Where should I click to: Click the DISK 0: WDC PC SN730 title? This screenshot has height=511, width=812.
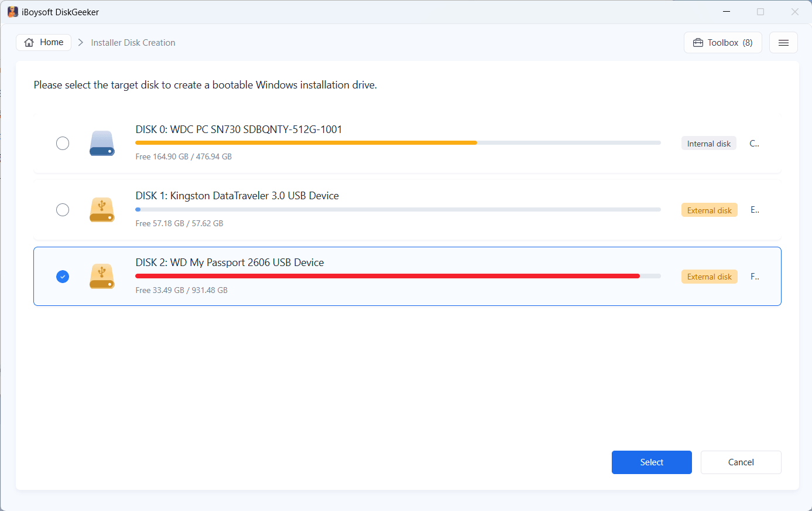click(x=239, y=130)
